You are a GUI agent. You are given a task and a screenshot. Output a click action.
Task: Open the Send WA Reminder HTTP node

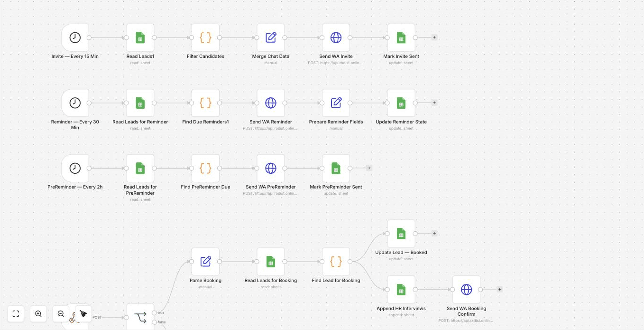[x=271, y=103]
